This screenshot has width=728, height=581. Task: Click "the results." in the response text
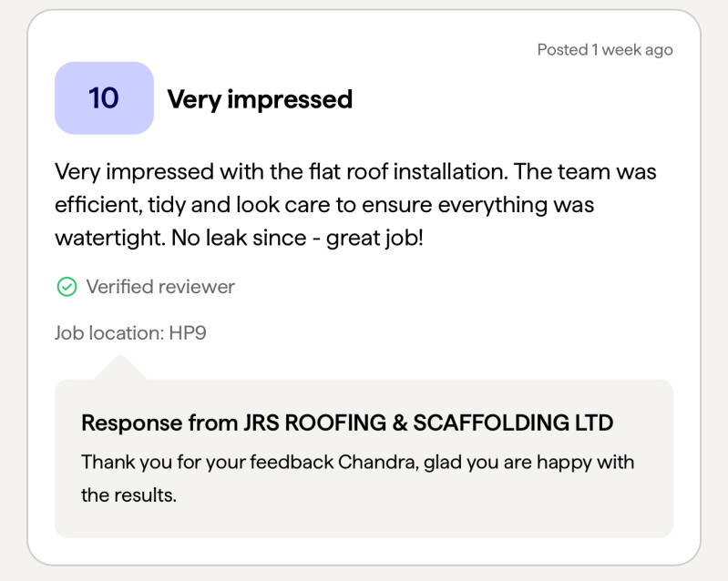click(128, 496)
